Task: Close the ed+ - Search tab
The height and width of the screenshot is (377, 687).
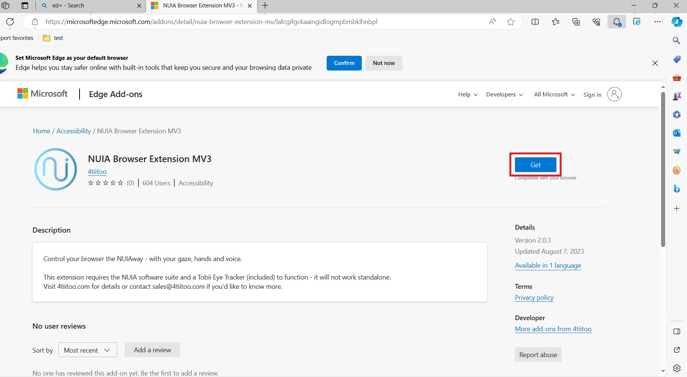Action: (139, 6)
